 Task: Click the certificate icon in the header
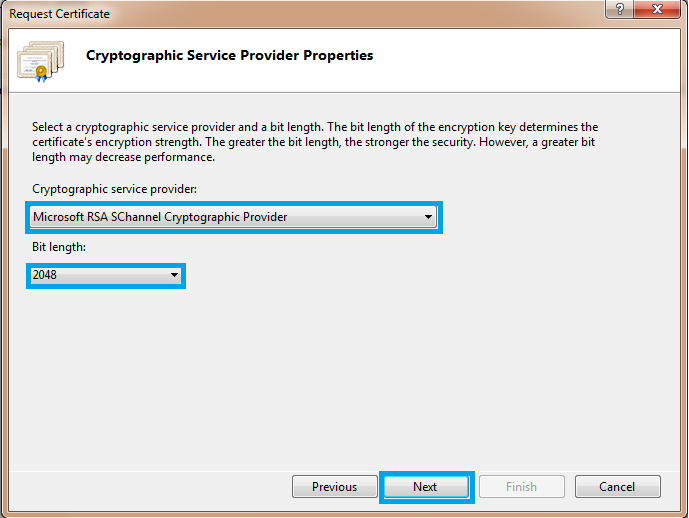(41, 60)
